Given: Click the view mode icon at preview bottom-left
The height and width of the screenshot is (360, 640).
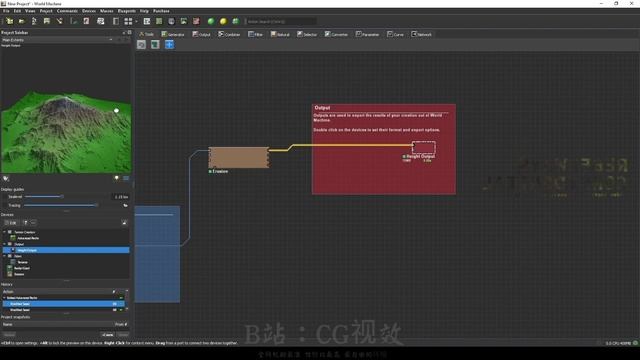Looking at the screenshot, I should click(6, 178).
